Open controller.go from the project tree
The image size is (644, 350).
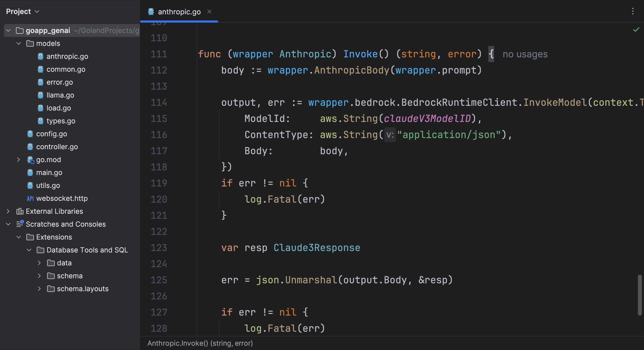click(57, 147)
